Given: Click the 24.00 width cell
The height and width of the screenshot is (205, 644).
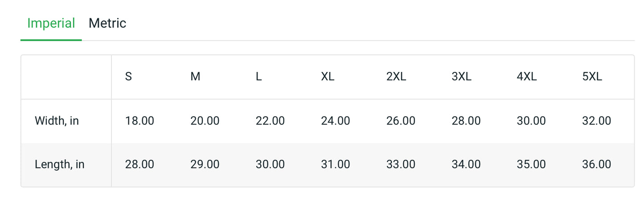Looking at the screenshot, I should (335, 121).
